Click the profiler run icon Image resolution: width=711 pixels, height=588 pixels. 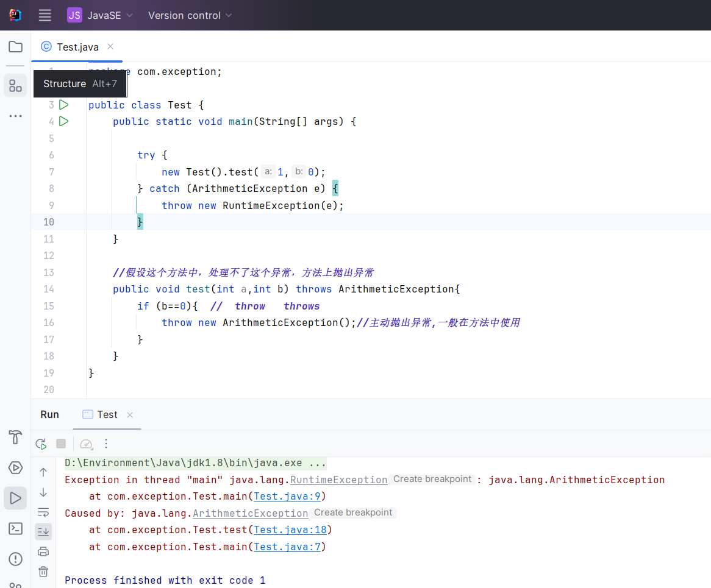pyautogui.click(x=86, y=444)
